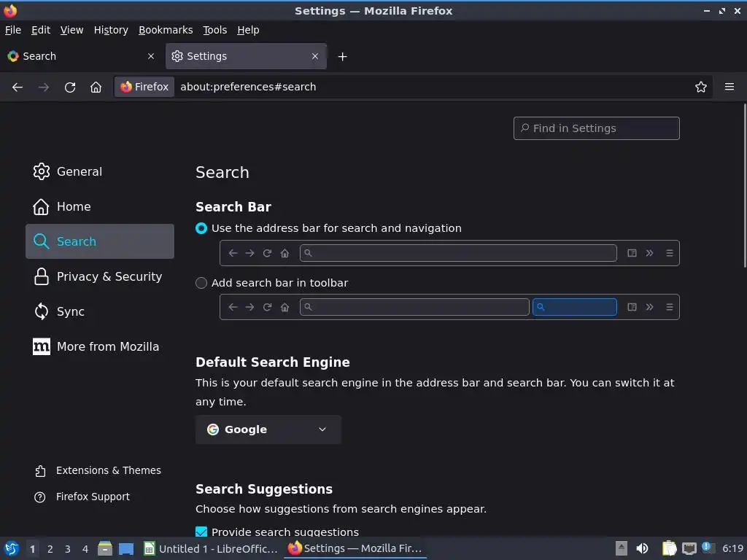Click the forward navigation arrow
The width and height of the screenshot is (747, 560).
pos(44,87)
